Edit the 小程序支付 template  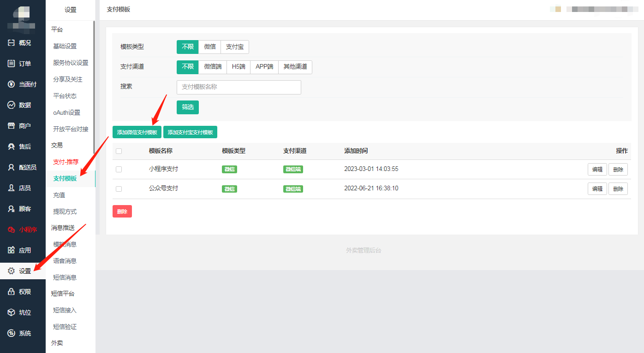(597, 170)
